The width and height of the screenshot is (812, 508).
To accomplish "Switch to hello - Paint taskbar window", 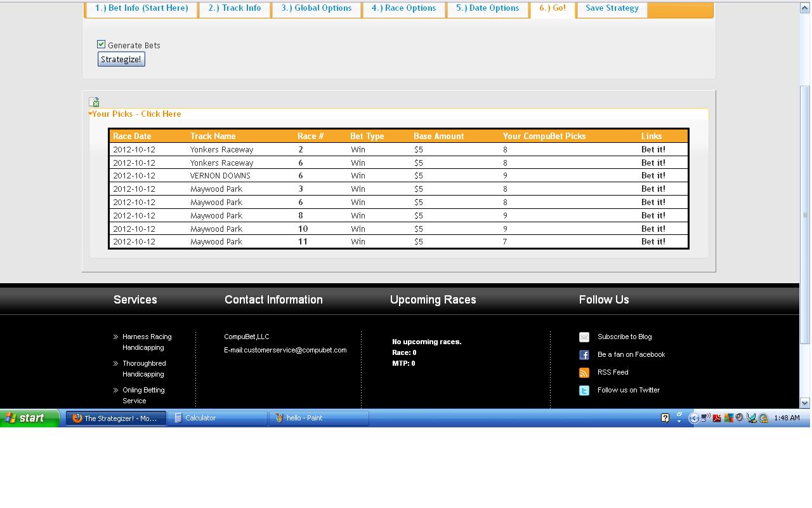I will coord(318,418).
